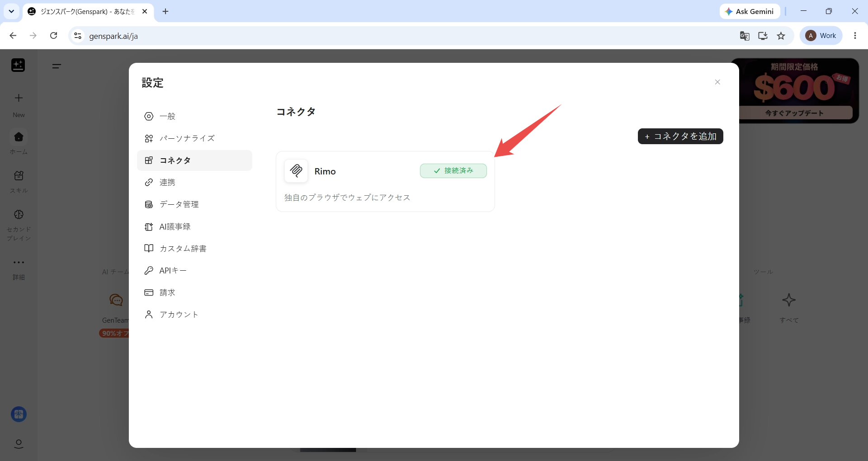Open Work profile button
Image resolution: width=868 pixels, height=461 pixels.
coord(821,36)
